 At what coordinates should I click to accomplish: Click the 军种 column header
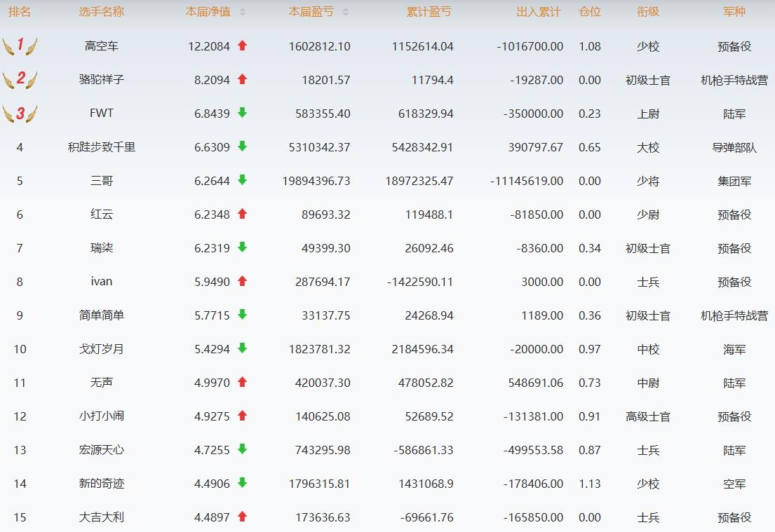[734, 12]
